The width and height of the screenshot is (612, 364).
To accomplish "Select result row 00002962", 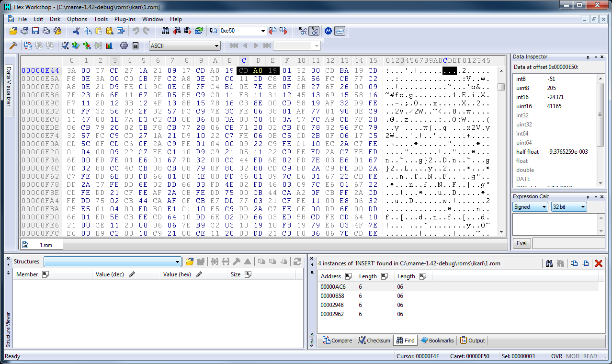I will [458, 314].
